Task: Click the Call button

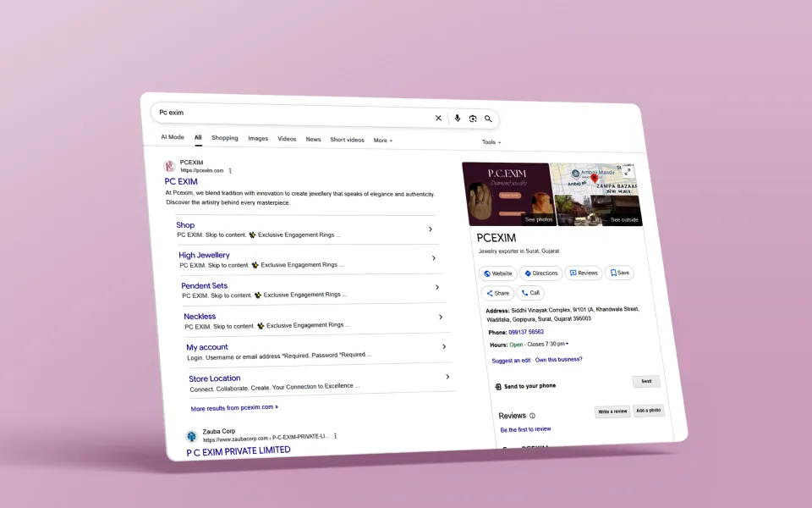Action: 530,293
